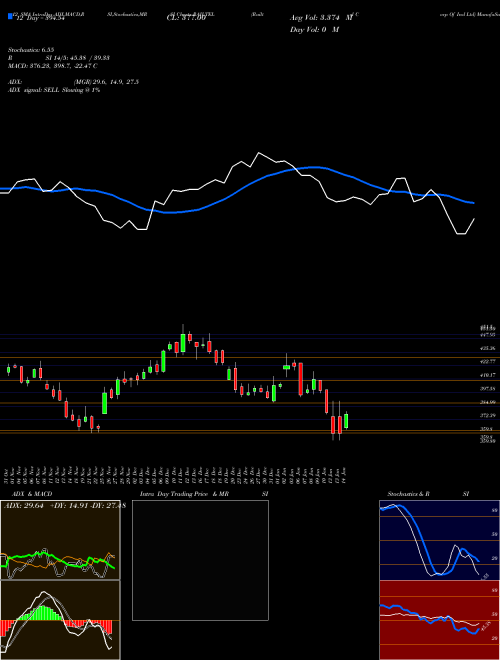The image size is (500, 660).
Task: Open the red RSI panel
Action: pos(439,620)
